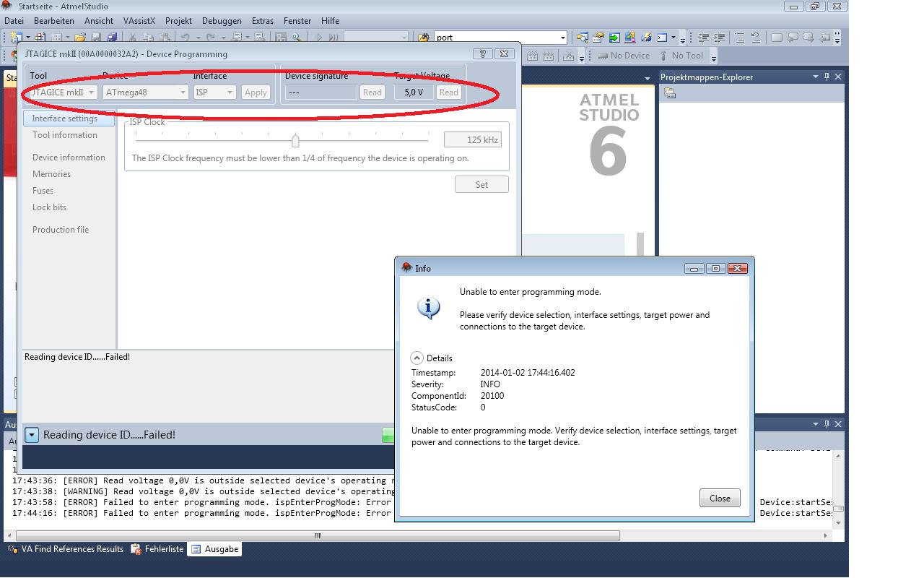Open the Hilfe menu
924x578 pixels.
click(330, 21)
